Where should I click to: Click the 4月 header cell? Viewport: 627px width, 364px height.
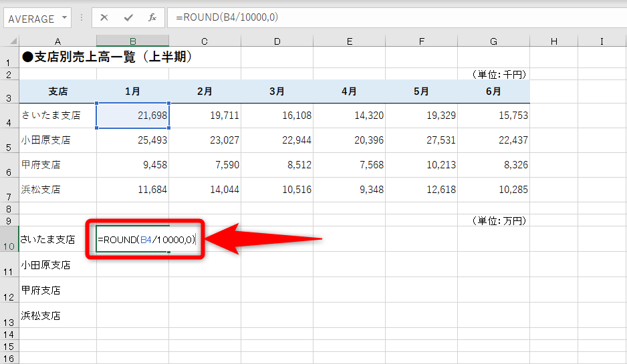(x=349, y=92)
